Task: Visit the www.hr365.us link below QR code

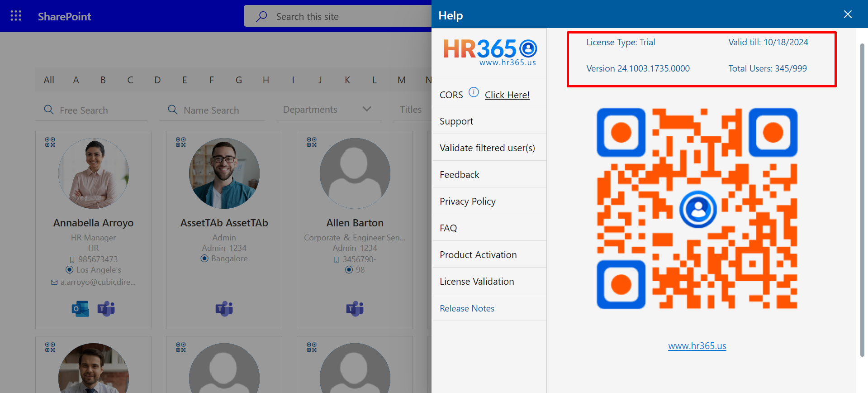Action: click(x=697, y=346)
